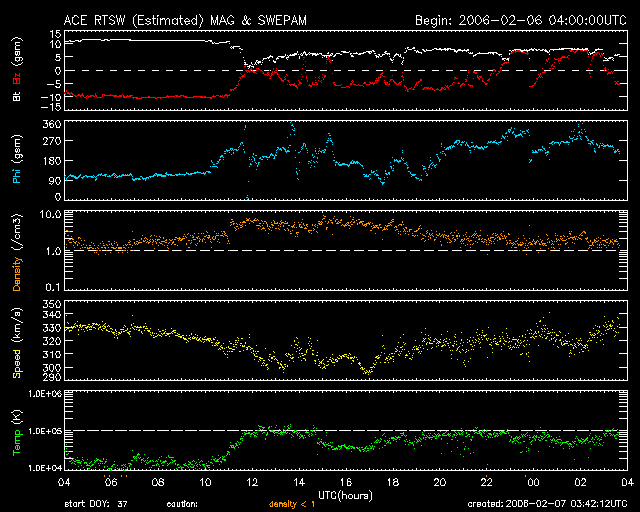
Task: Click the '330' tick on Speed axis
Action: pyautogui.click(x=52, y=328)
